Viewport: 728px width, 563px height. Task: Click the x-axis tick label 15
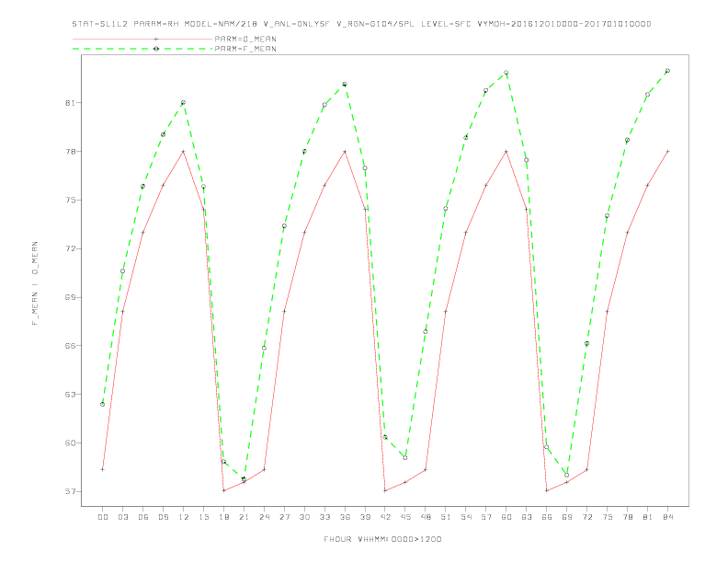203,517
